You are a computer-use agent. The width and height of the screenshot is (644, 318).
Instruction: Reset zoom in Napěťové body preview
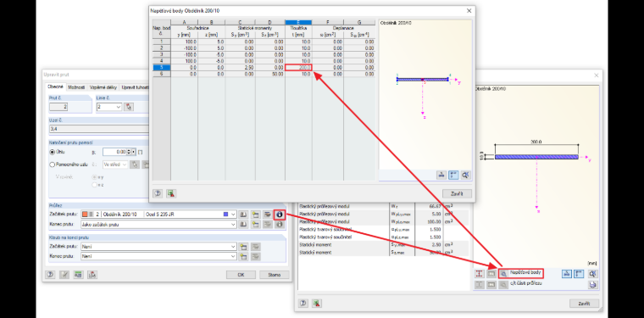[x=465, y=175]
